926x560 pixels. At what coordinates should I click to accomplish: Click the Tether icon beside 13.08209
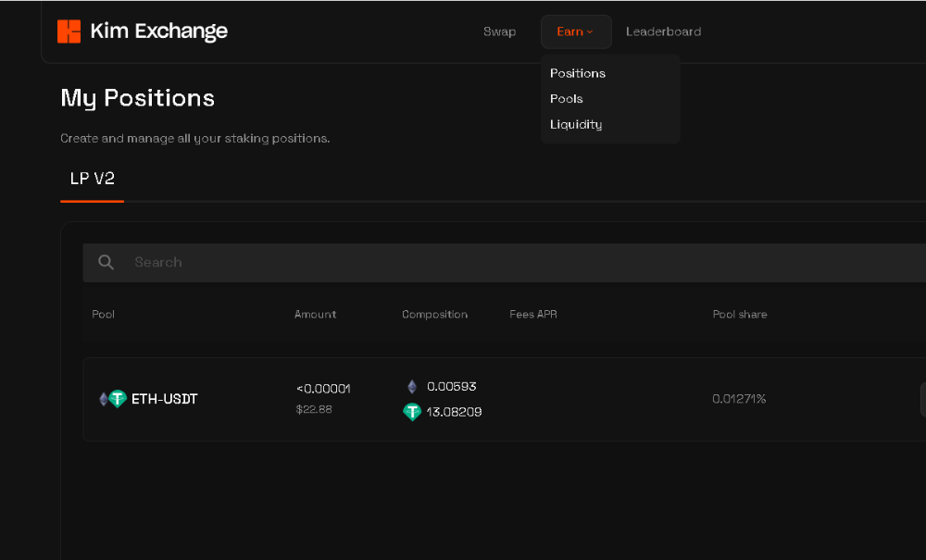[x=412, y=412]
